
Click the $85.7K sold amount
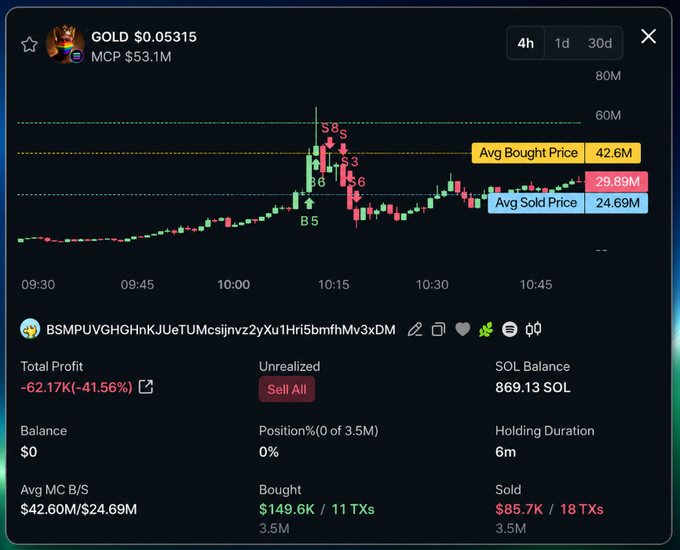click(519, 509)
